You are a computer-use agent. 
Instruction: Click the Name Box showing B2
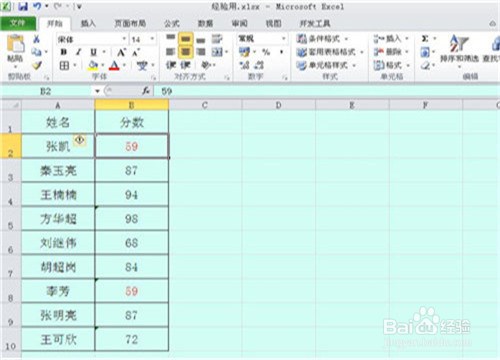pyautogui.click(x=47, y=91)
